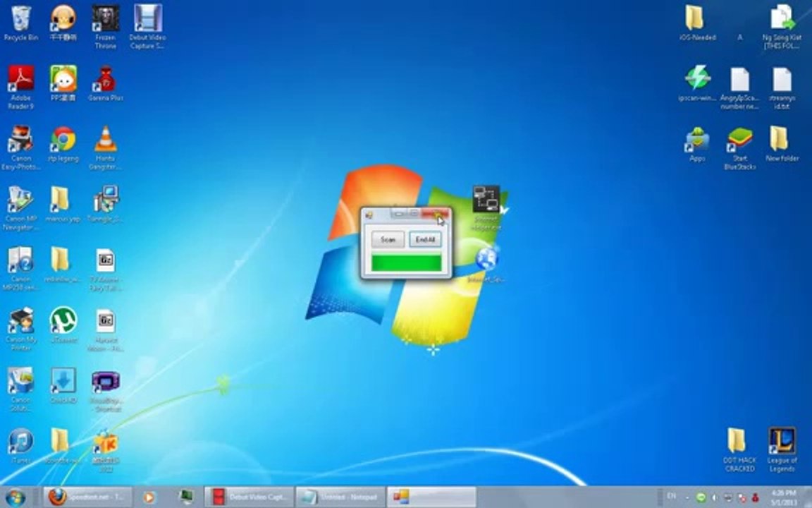
Task: Click the green progress bar in the dialog
Action: tap(407, 262)
